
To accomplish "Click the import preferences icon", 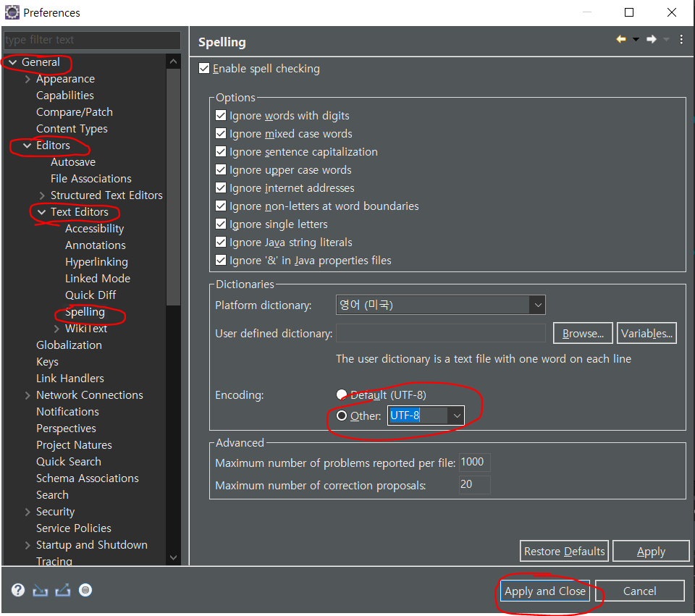I will [x=41, y=590].
